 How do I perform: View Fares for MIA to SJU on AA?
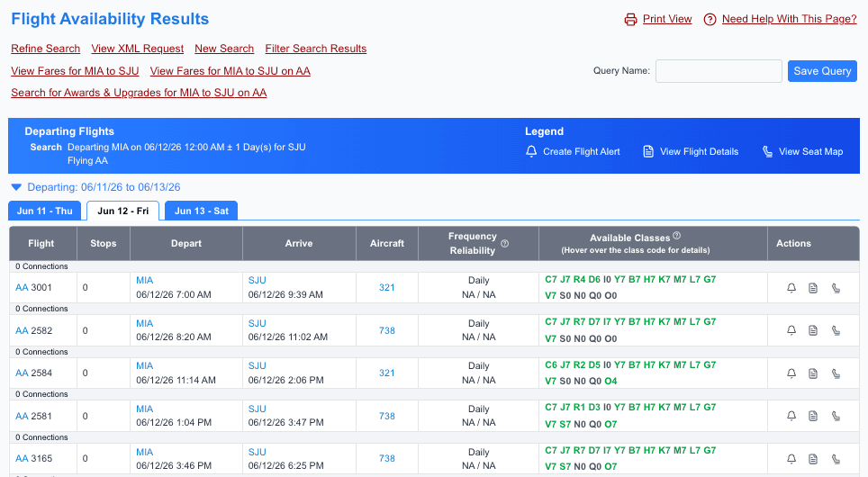(230, 71)
